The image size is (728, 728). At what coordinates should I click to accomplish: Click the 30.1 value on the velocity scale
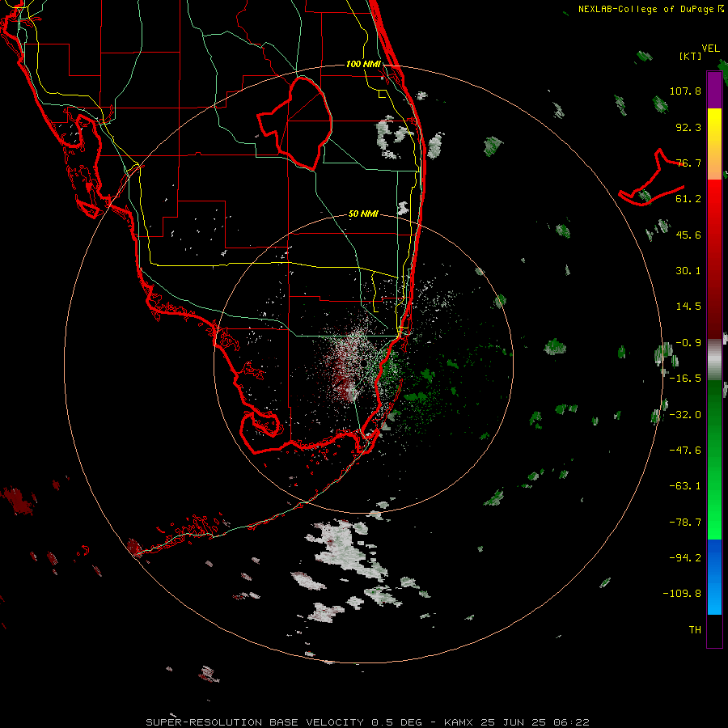[x=688, y=271]
